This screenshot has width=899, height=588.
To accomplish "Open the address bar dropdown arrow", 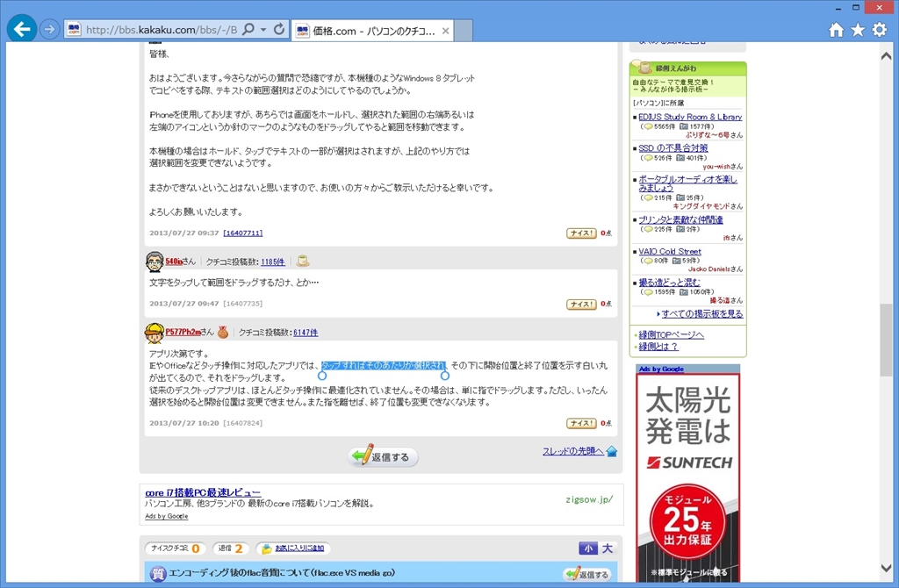I will tap(263, 29).
